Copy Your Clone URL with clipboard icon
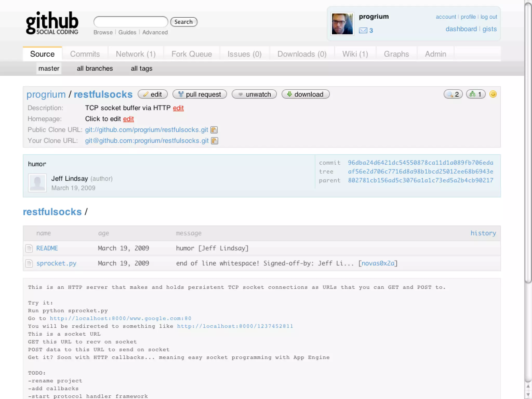The width and height of the screenshot is (532, 399). click(215, 141)
